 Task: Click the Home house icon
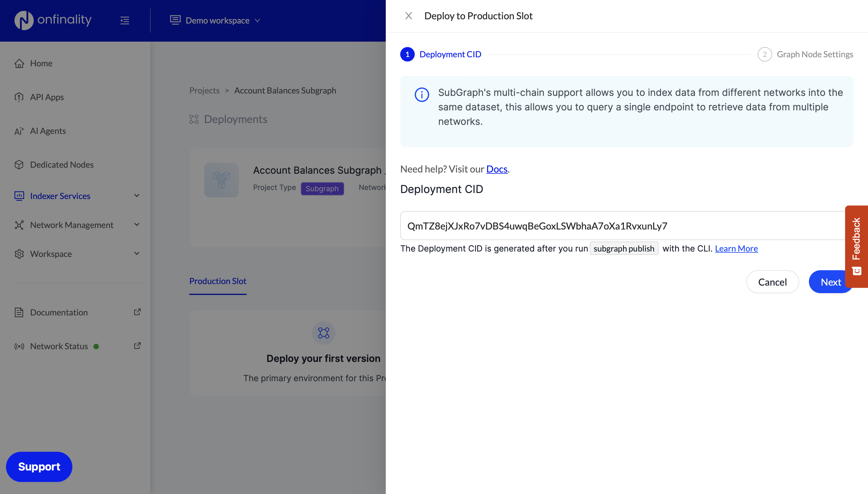[x=19, y=63]
